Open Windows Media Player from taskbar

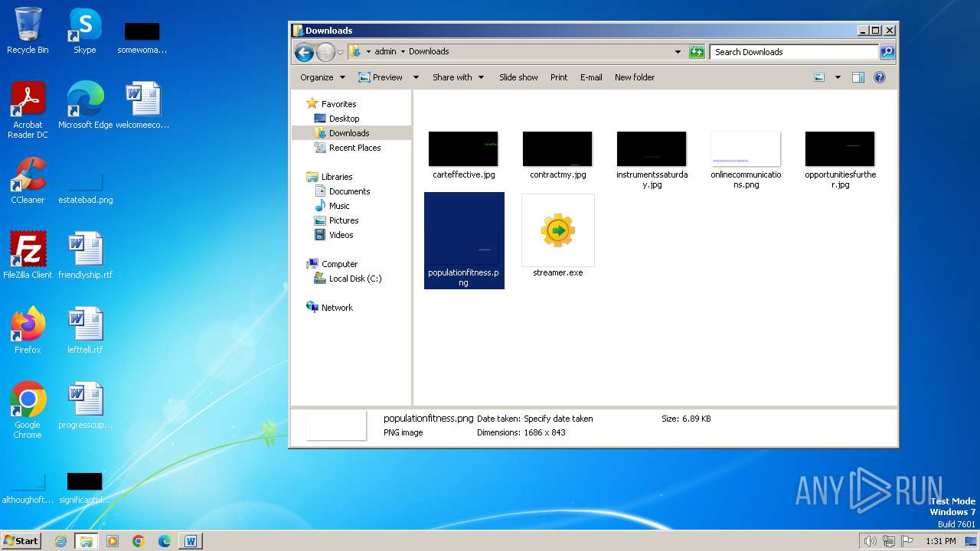[113, 541]
